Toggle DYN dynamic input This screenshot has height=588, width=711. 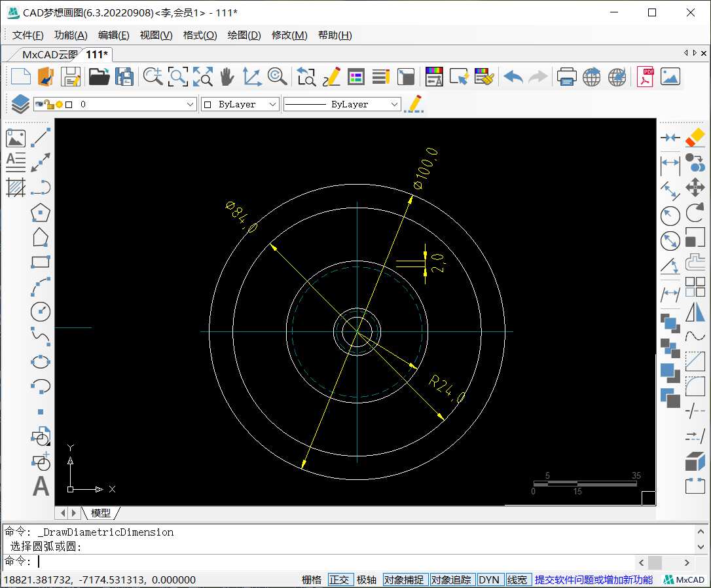point(489,580)
